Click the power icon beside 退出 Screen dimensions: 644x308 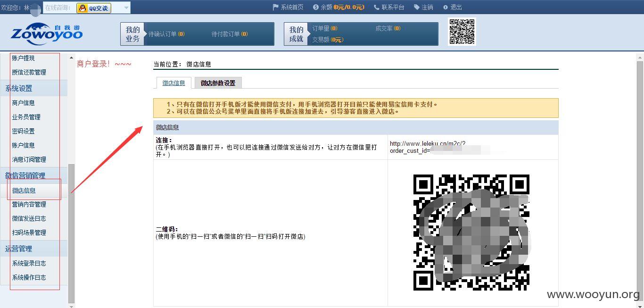(446, 8)
